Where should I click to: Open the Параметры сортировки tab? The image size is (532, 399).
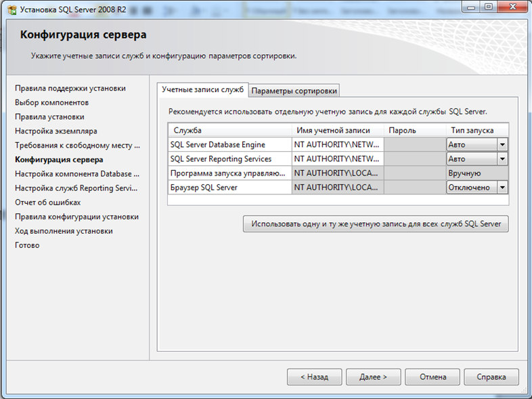(294, 91)
